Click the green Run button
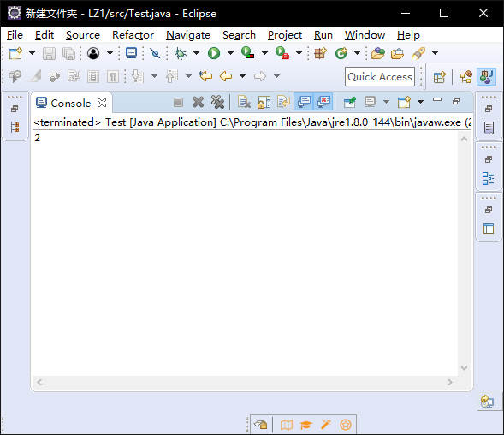Viewport: 504px width, 435px height. [x=214, y=53]
